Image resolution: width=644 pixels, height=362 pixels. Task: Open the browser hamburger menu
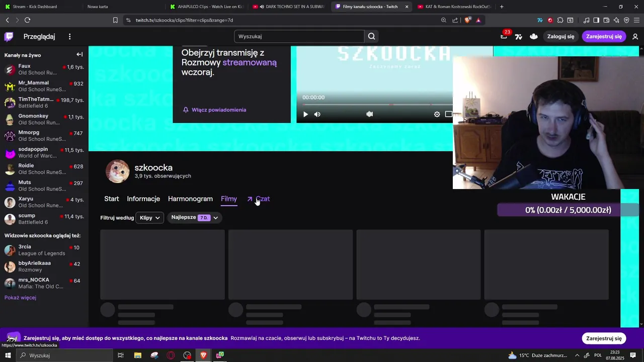[636, 20]
